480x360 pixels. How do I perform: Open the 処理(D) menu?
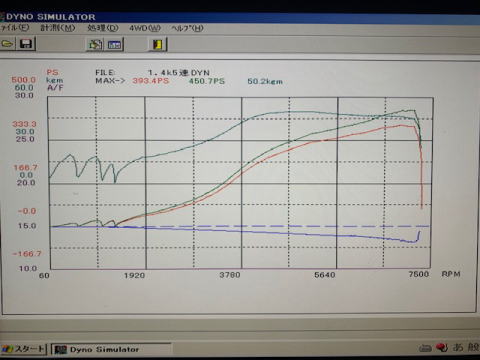[x=103, y=28]
